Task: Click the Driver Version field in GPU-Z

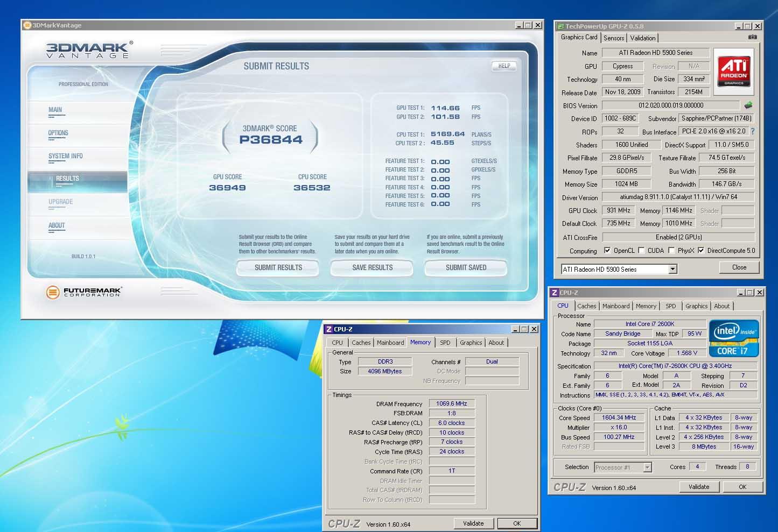Action: 678,197
